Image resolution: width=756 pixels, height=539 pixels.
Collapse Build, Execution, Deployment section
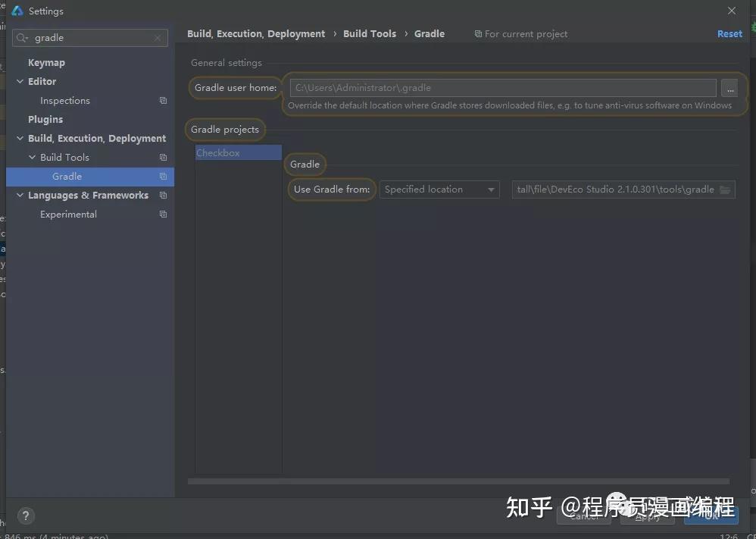tap(20, 138)
